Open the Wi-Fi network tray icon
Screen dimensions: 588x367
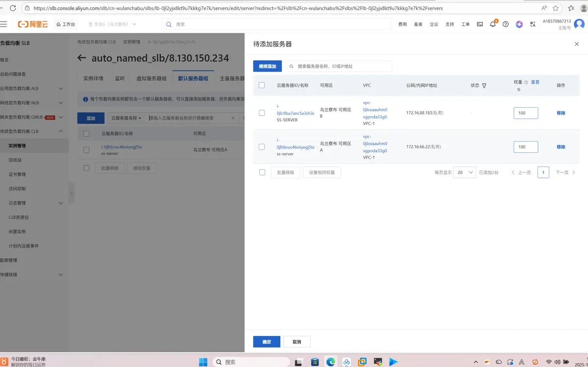click(x=549, y=362)
